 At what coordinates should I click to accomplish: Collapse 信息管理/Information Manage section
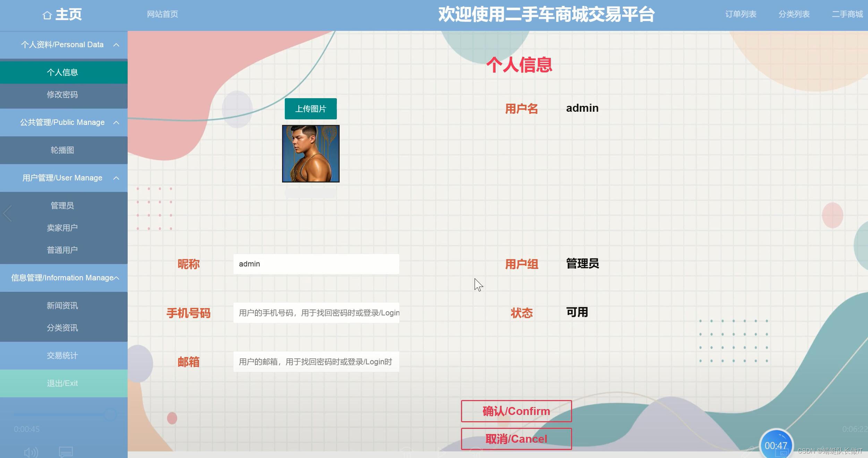pyautogui.click(x=117, y=278)
